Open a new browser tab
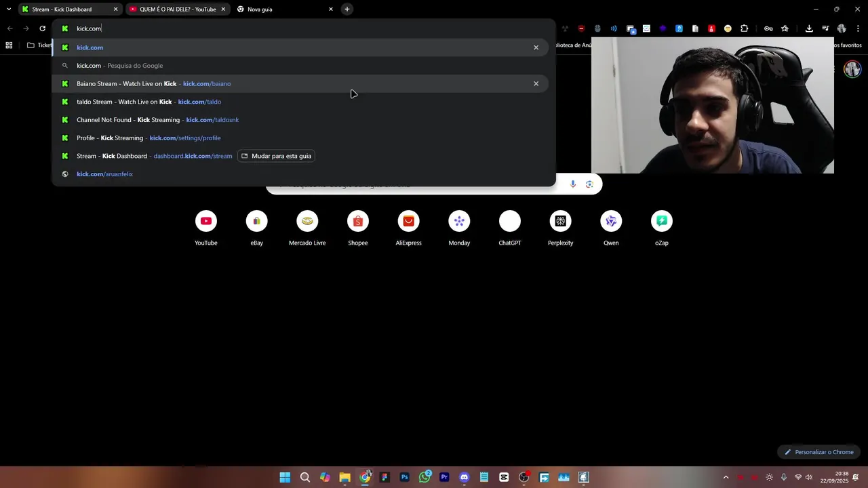Image resolution: width=868 pixels, height=488 pixels. click(347, 9)
